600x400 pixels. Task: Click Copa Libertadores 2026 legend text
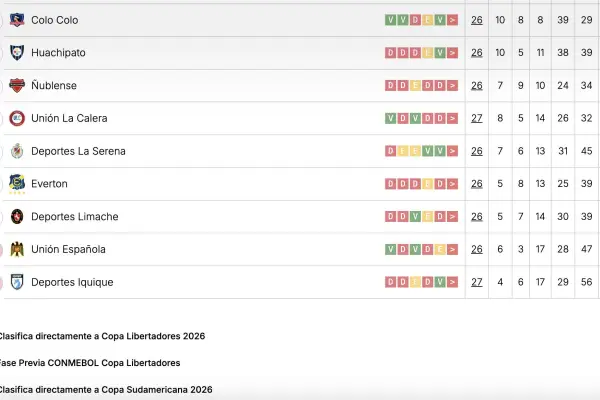click(x=102, y=336)
